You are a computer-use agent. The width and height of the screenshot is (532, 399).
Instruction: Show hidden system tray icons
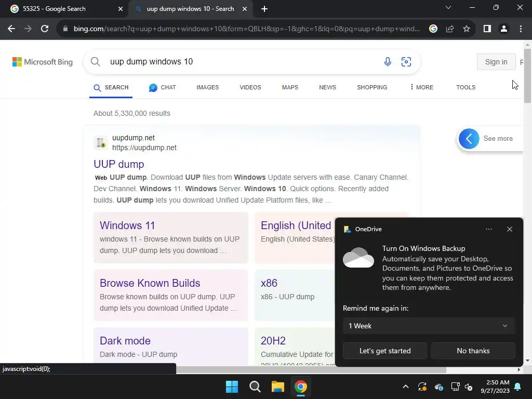point(405,387)
